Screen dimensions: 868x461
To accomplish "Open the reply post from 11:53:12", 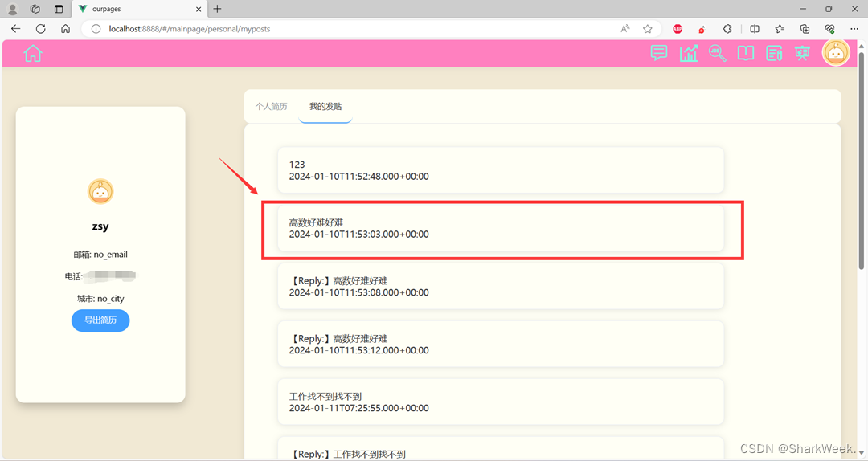I will point(501,344).
